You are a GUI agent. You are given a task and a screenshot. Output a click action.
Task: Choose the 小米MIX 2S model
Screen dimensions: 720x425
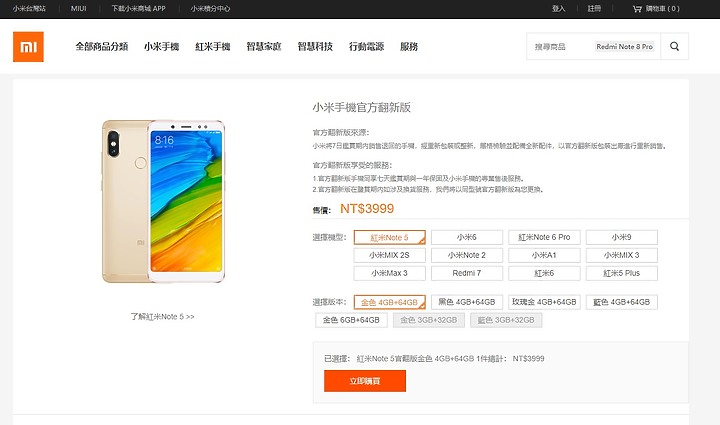coord(389,255)
